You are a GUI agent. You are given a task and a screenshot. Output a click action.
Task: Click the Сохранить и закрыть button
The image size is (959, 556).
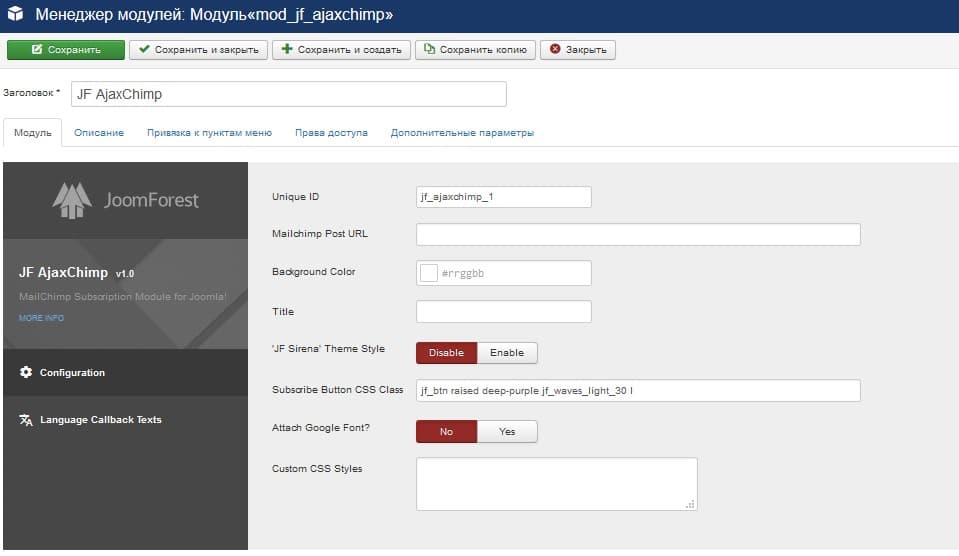(198, 50)
